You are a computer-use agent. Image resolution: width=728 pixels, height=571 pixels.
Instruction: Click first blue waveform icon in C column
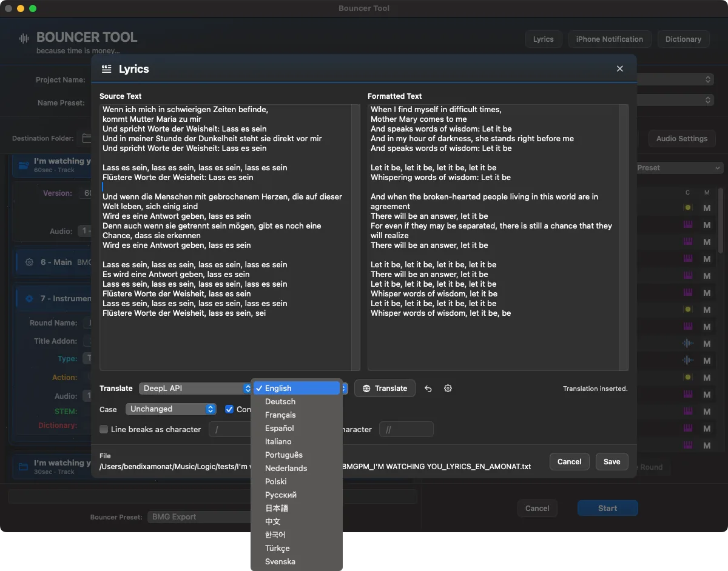tap(688, 344)
